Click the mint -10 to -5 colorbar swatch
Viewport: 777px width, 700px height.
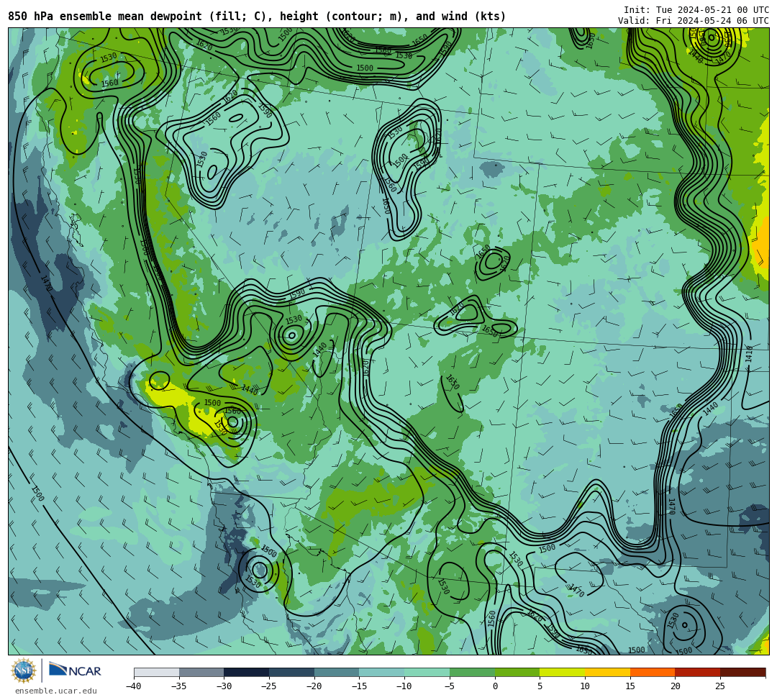[427, 672]
